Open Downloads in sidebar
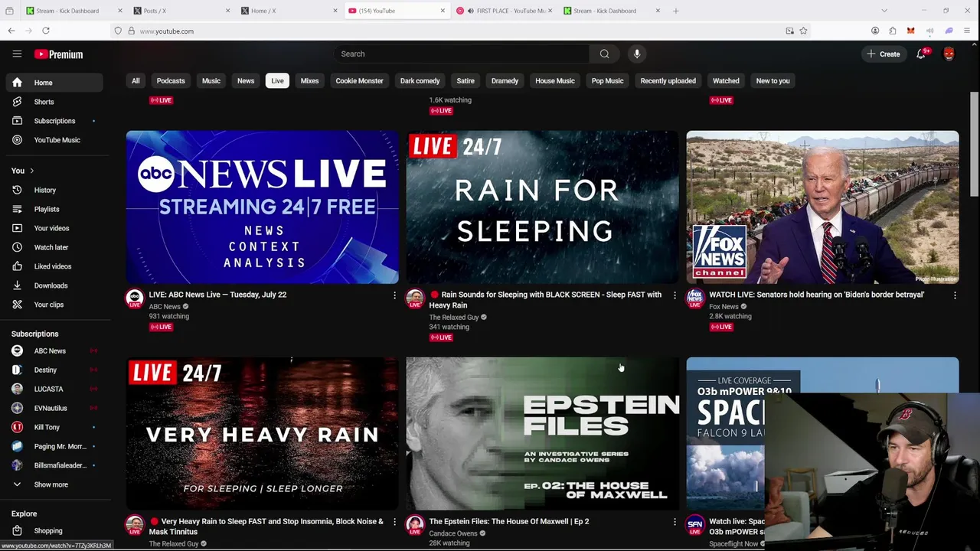The height and width of the screenshot is (551, 980). (x=54, y=285)
